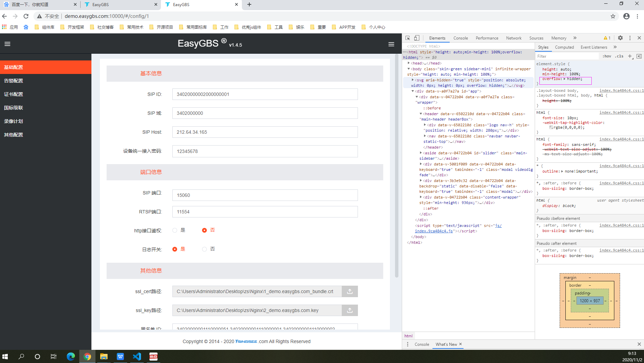This screenshot has width=644, height=363.
Task: Select 否 for 日志开关
Action: click(204, 249)
